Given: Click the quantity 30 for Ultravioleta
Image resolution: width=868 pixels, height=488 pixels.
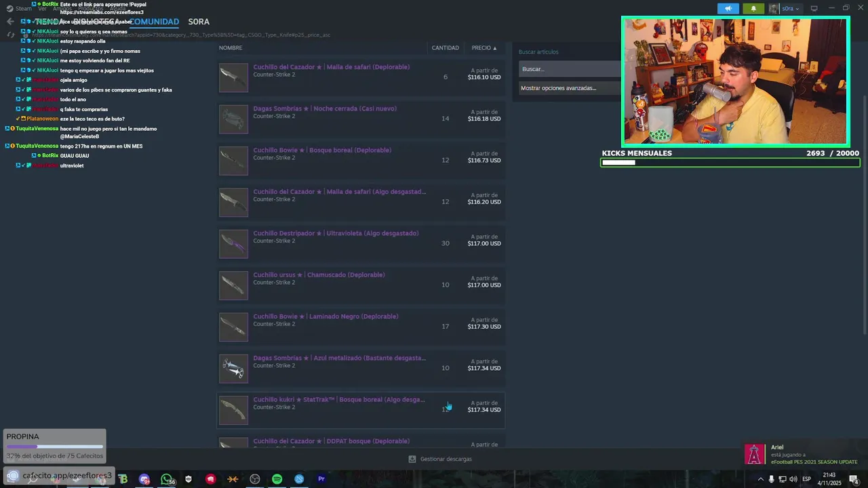Looking at the screenshot, I should pos(446,243).
